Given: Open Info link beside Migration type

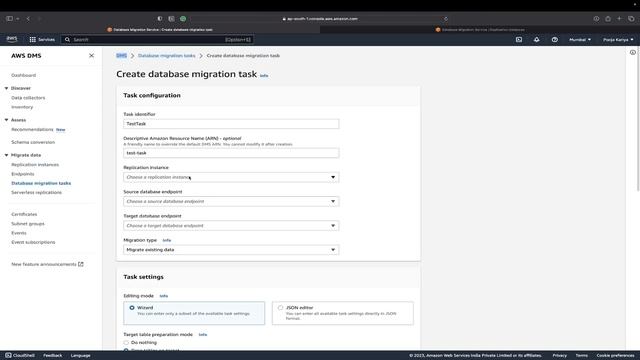Looking at the screenshot, I should click(167, 240).
